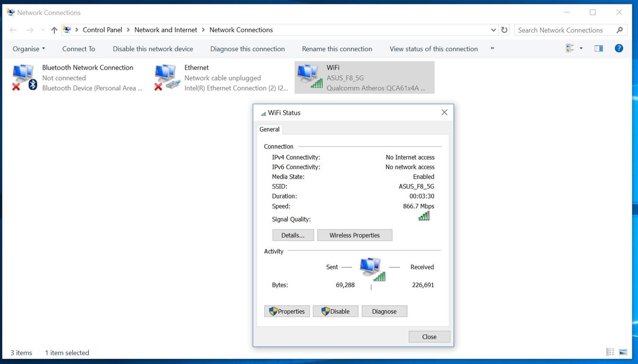The width and height of the screenshot is (638, 364).
Task: Click the 00:03:30 duration value
Action: pos(422,196)
